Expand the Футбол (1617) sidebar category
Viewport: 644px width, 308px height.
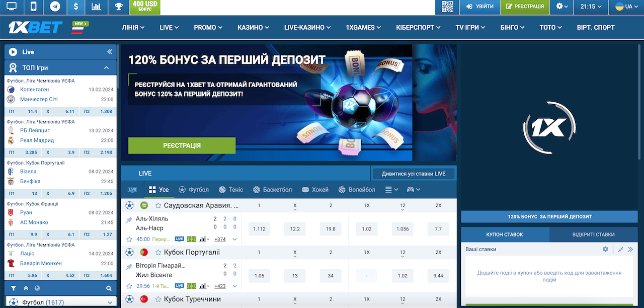(x=60, y=302)
